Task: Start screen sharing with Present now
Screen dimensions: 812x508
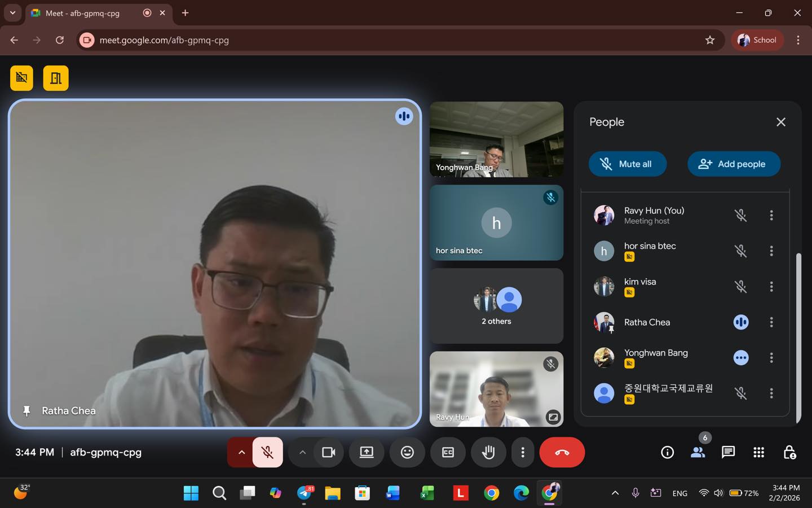Action: 367,452
